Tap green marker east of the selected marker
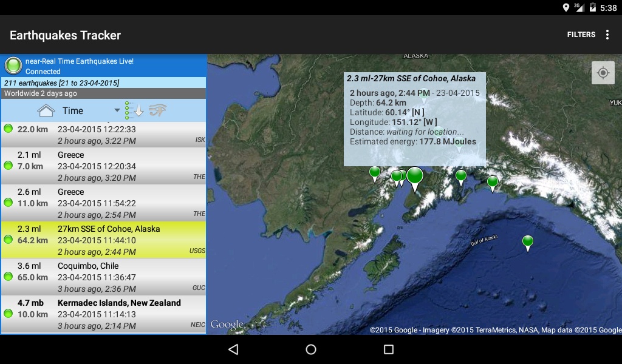The width and height of the screenshot is (622, 364). coord(460,177)
